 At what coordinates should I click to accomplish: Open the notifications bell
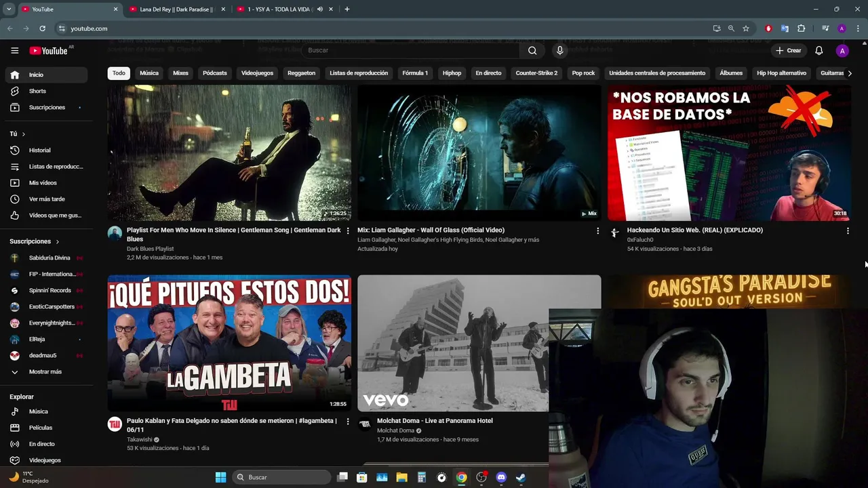pyautogui.click(x=819, y=51)
